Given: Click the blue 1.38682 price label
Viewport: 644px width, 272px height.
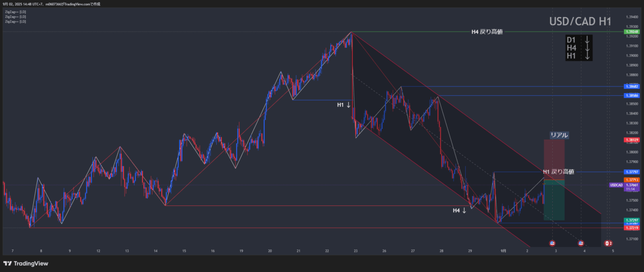Looking at the screenshot, I should 631,87.
